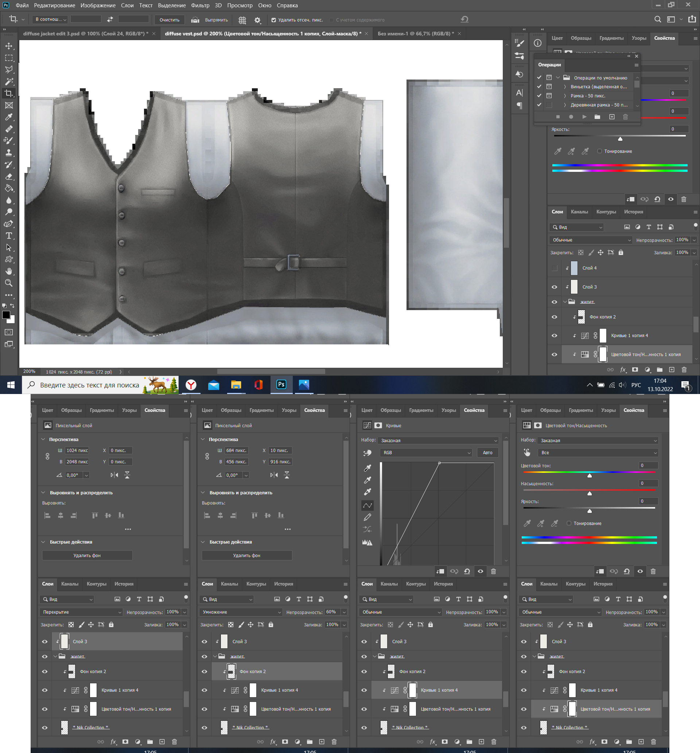The width and height of the screenshot is (700, 753).
Task: Open Yandex Browser from the taskbar
Action: coord(191,385)
